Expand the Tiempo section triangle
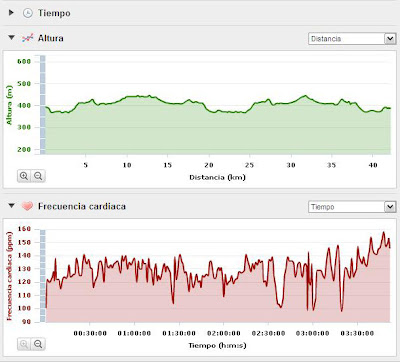The width and height of the screenshot is (400, 362). 11,13
